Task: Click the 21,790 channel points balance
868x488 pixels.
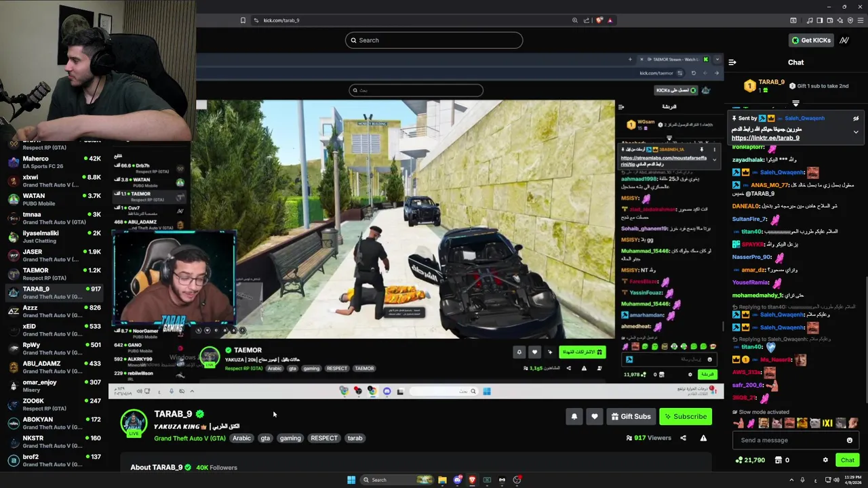Action: tap(751, 460)
